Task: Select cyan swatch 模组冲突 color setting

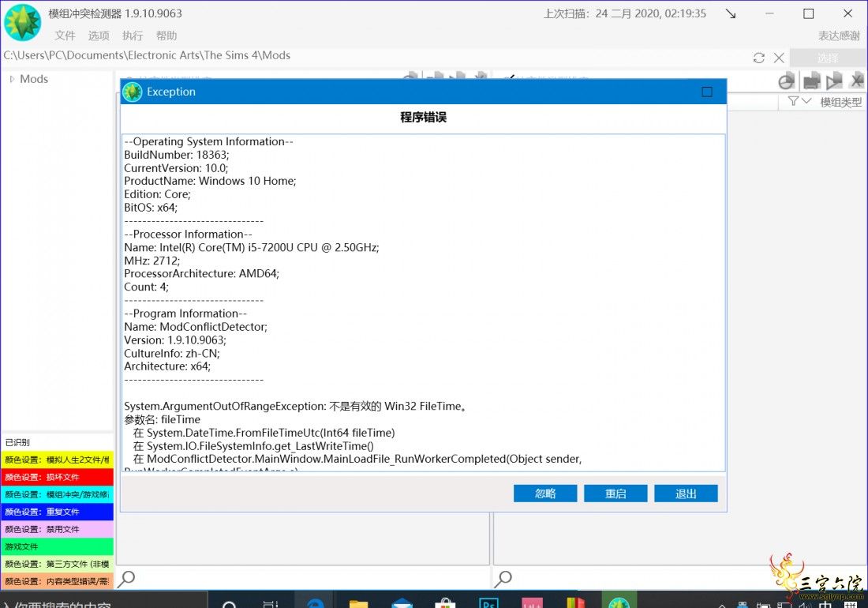Action: pyautogui.click(x=58, y=494)
